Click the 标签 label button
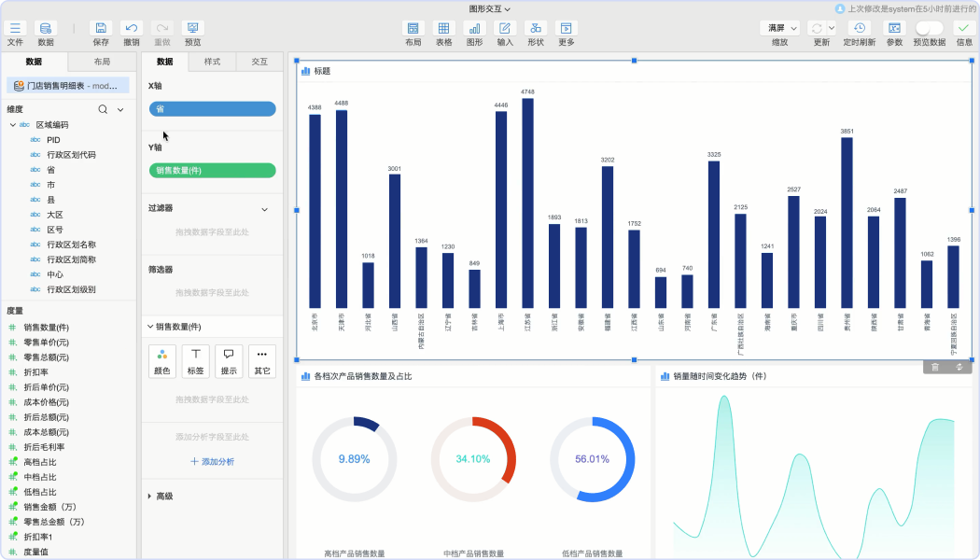 click(x=195, y=361)
